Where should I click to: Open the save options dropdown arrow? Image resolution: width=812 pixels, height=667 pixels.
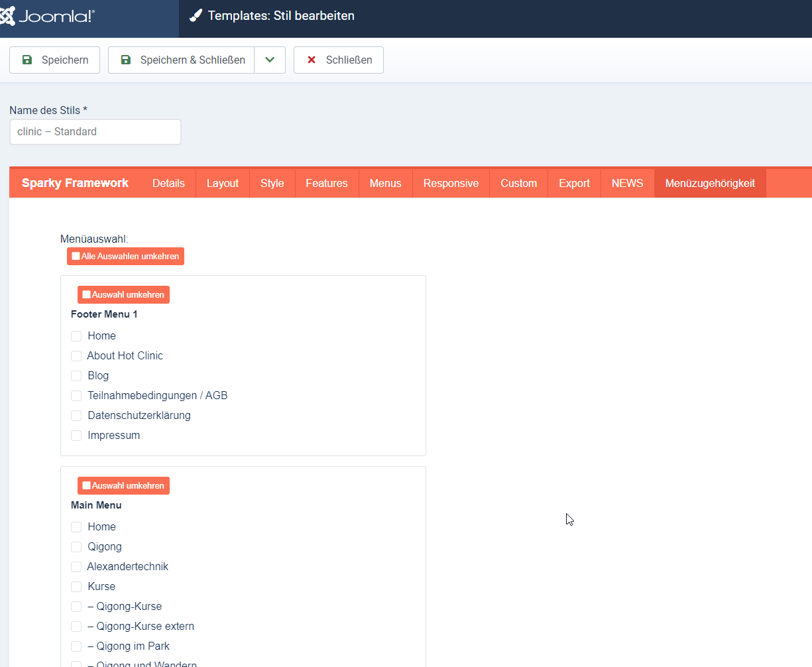point(270,60)
